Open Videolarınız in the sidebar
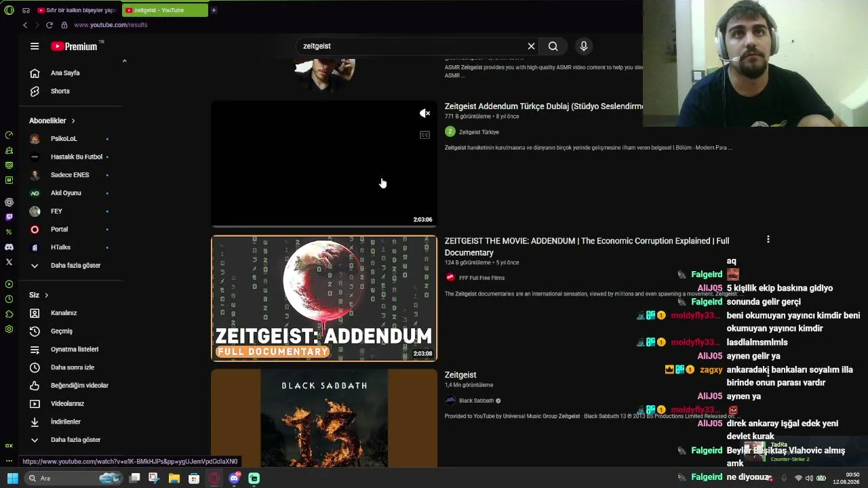This screenshot has height=488, width=868. [x=67, y=403]
